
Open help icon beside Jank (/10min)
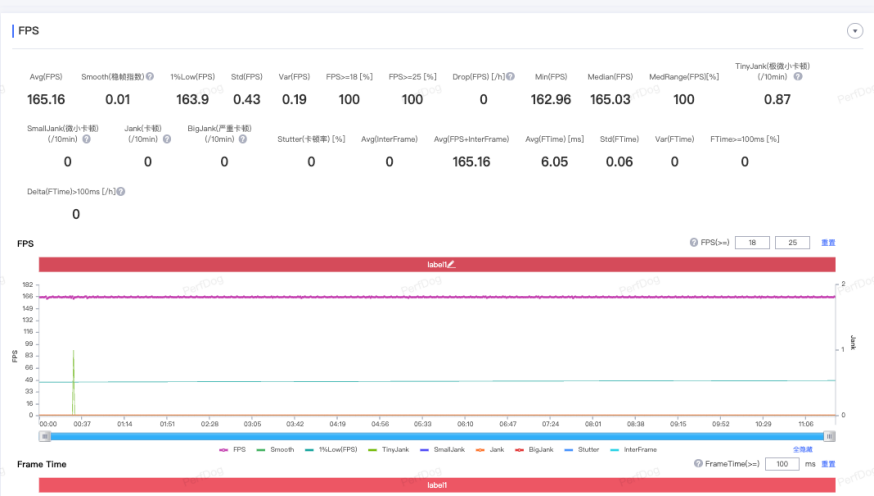pos(167,139)
